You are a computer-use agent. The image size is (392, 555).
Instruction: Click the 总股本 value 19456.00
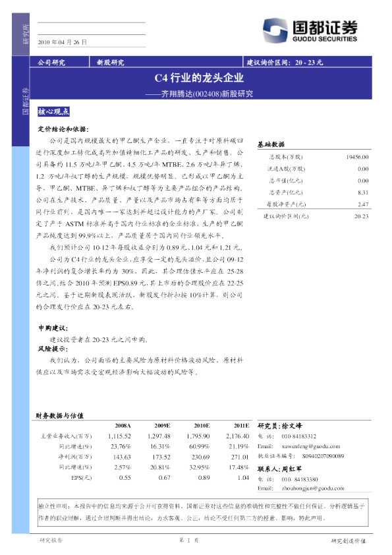click(x=357, y=157)
